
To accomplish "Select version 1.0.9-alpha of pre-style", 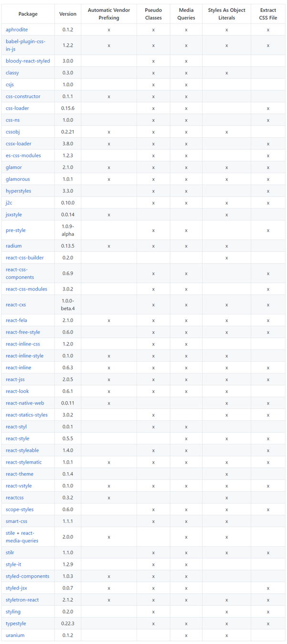I will click(x=68, y=230).
